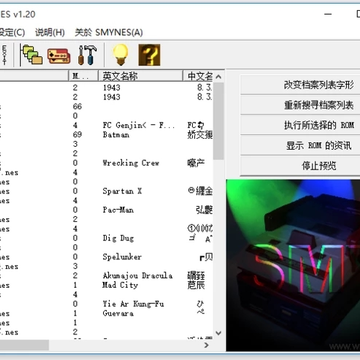The image size is (360, 360).
Task: Open the ROM folders toolbar icon
Action: point(32,55)
